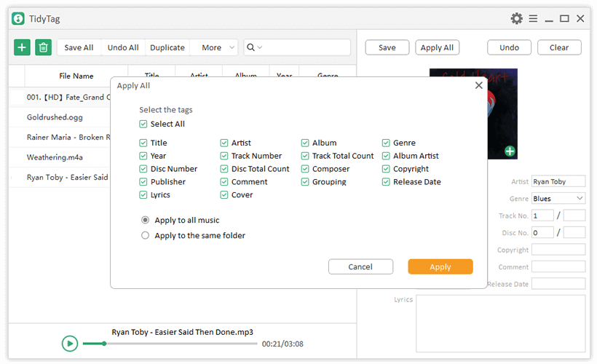The width and height of the screenshot is (597, 364).
Task: Toggle the Lyrics checkbox
Action: click(143, 194)
